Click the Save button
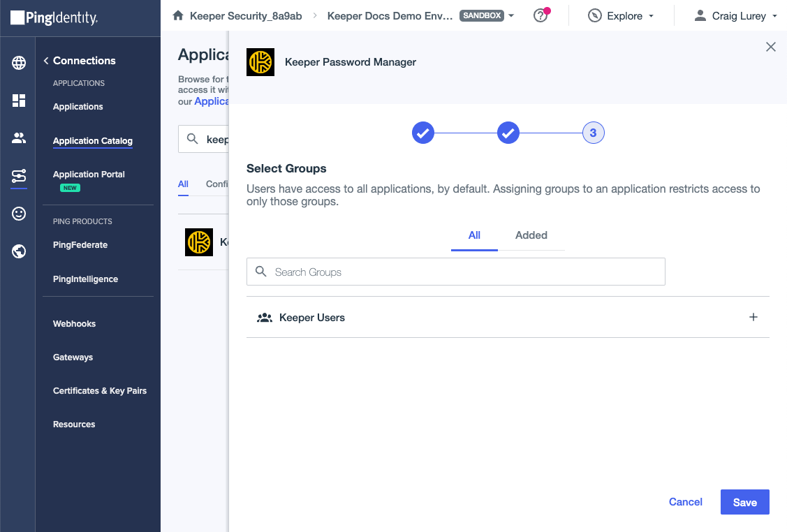 point(745,502)
